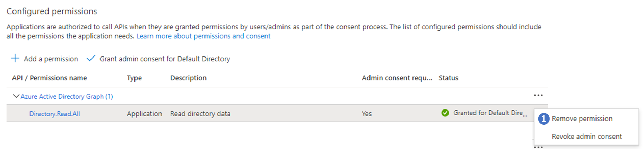Click the Description column header
This screenshot has width=644, height=149.
188,78
